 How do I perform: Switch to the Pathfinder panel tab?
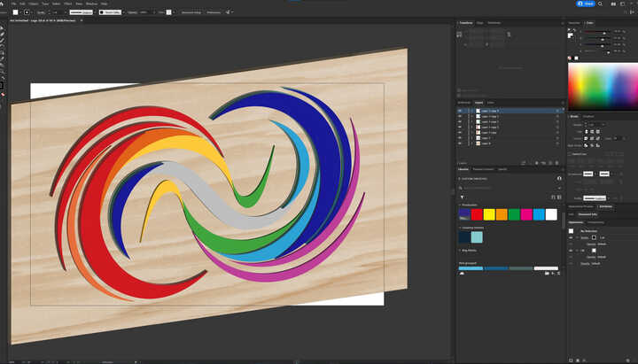point(494,23)
